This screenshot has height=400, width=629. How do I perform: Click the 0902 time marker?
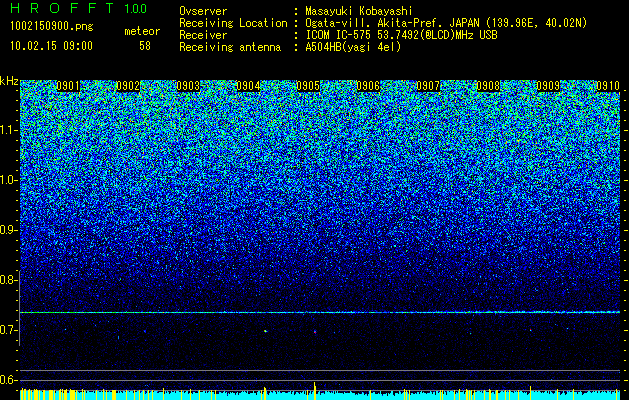[128, 86]
